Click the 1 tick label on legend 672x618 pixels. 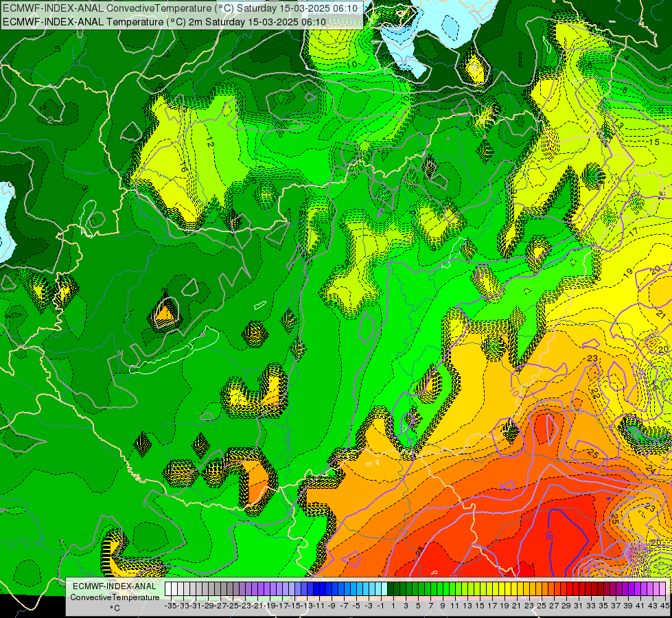tap(393, 606)
